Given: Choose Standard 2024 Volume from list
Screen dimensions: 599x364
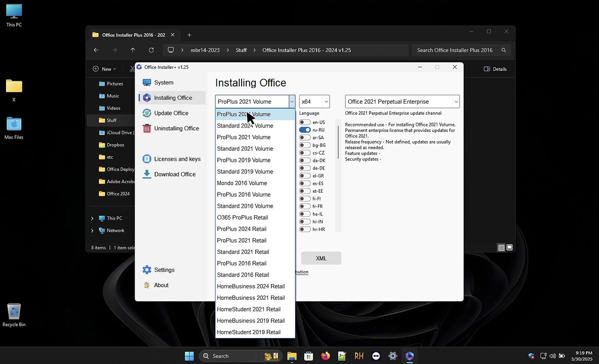Looking at the screenshot, I should [x=255, y=126].
